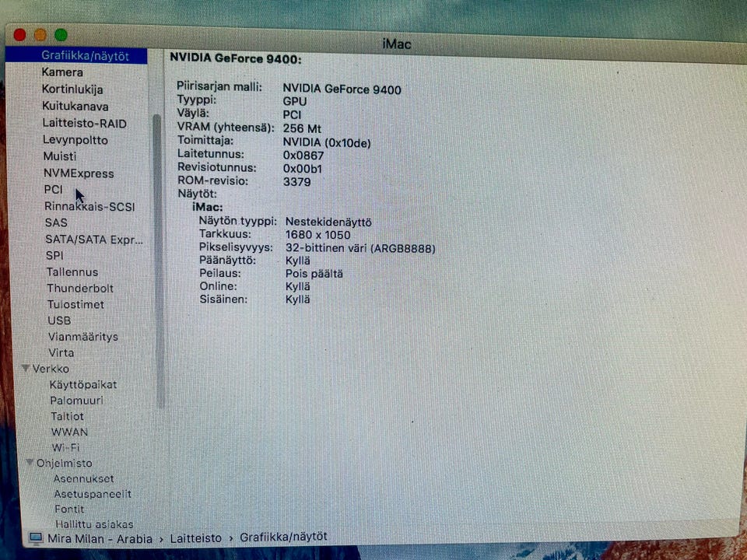This screenshot has width=747, height=560.
Task: Open Levynpoltto entry
Action: [x=75, y=140]
